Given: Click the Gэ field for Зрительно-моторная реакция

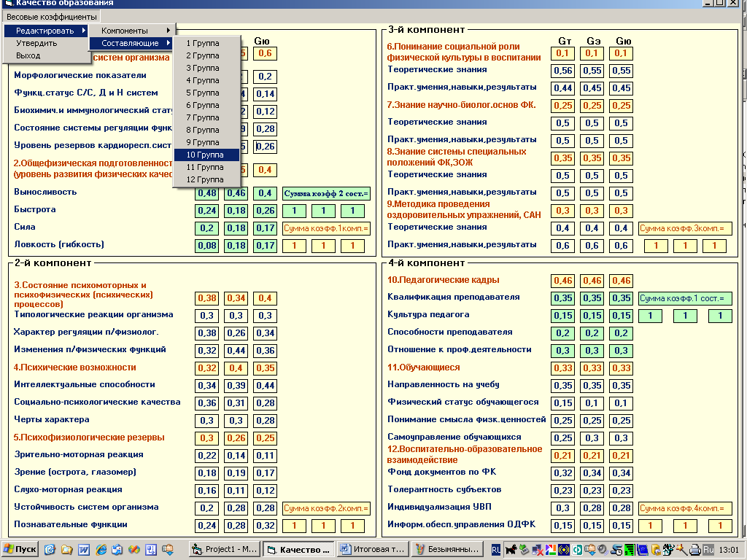Looking at the screenshot, I should (236, 456).
